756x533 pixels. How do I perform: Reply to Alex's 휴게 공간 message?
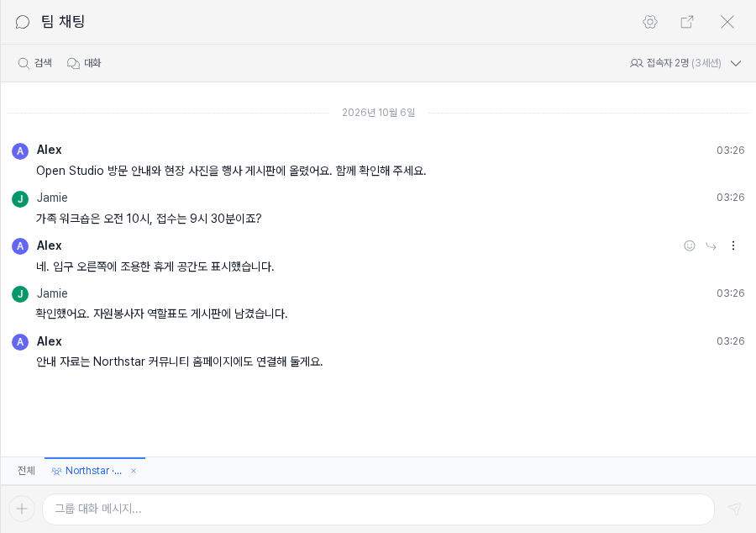(x=711, y=246)
